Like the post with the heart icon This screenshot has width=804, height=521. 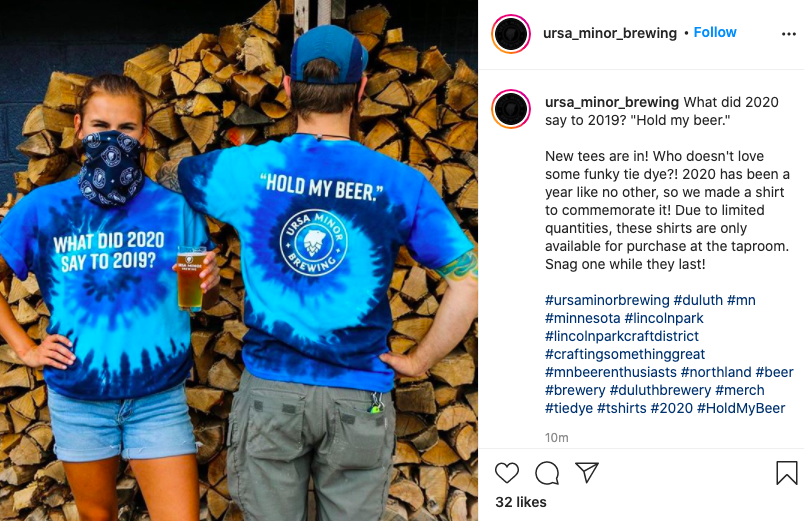click(507, 473)
